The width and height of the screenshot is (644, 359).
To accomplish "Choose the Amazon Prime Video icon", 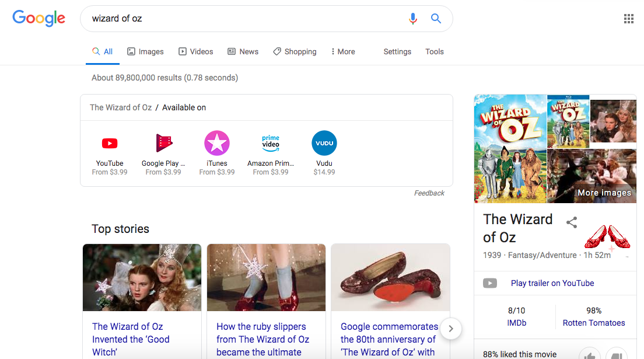I will (271, 143).
